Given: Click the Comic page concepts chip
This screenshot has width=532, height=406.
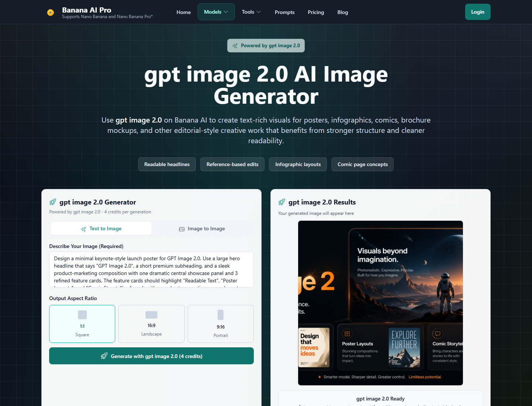Looking at the screenshot, I should tap(362, 164).
